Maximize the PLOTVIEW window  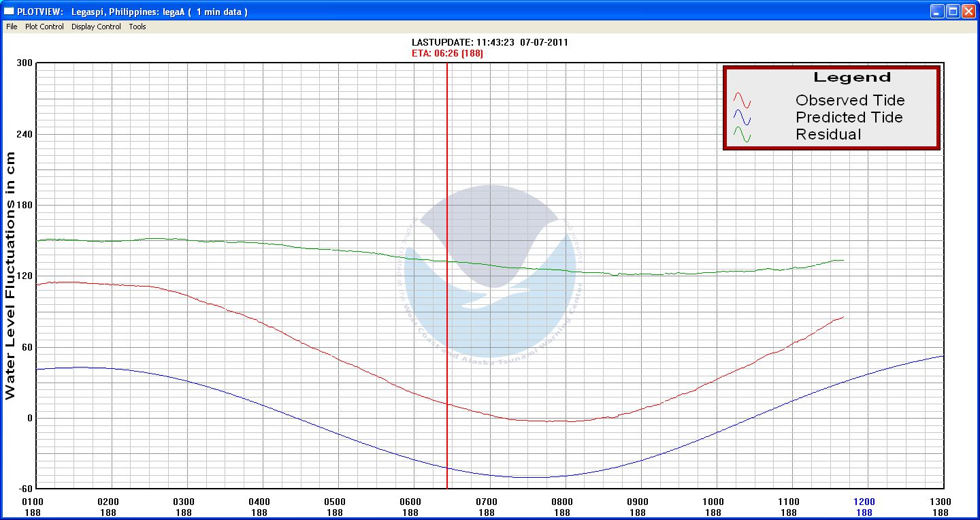pos(953,12)
